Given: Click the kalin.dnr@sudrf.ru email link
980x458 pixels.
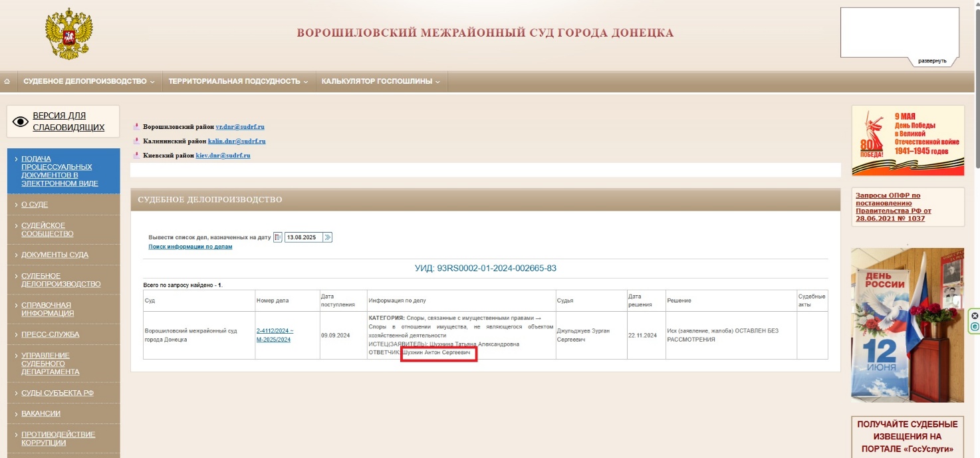Looking at the screenshot, I should pyautogui.click(x=241, y=141).
